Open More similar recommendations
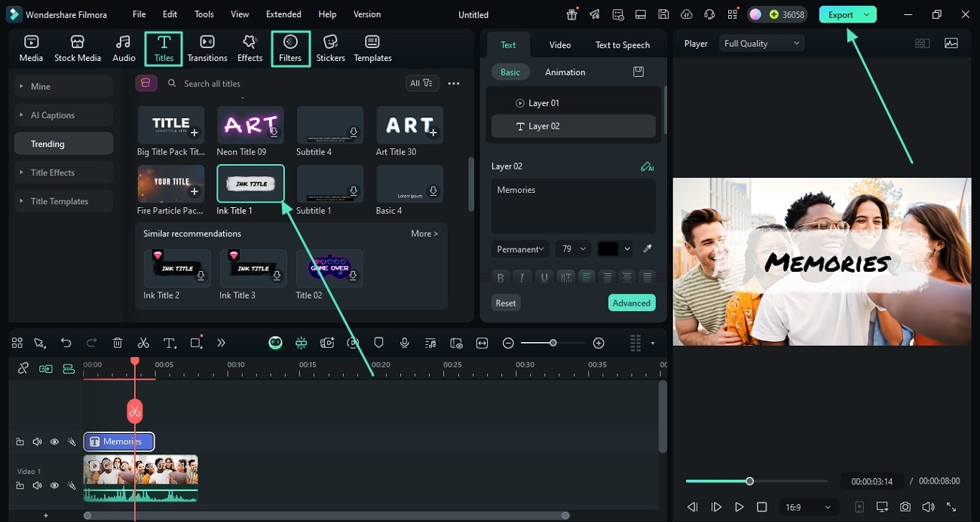The image size is (980, 522). click(424, 234)
